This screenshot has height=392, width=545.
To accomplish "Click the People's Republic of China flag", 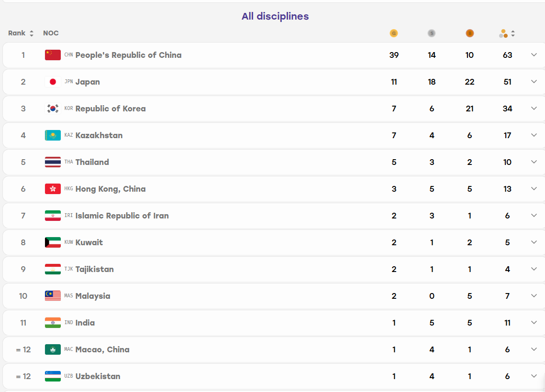I will pyautogui.click(x=53, y=55).
